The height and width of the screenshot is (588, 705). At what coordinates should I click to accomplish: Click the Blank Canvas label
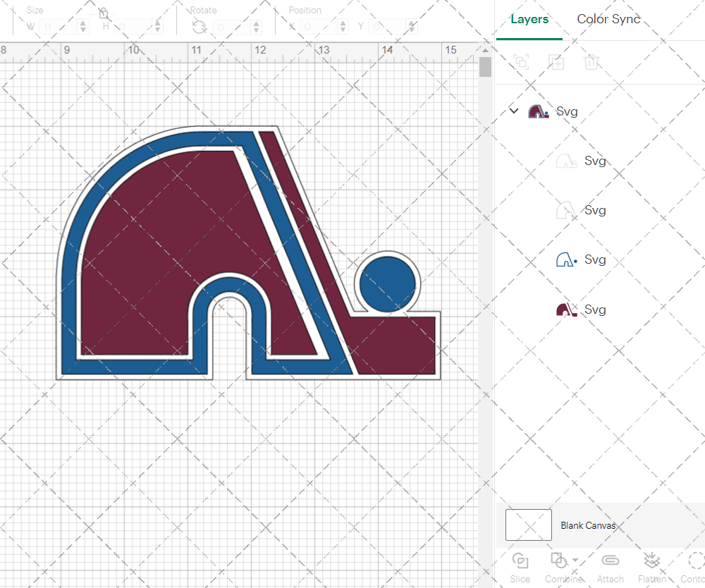pyautogui.click(x=588, y=525)
